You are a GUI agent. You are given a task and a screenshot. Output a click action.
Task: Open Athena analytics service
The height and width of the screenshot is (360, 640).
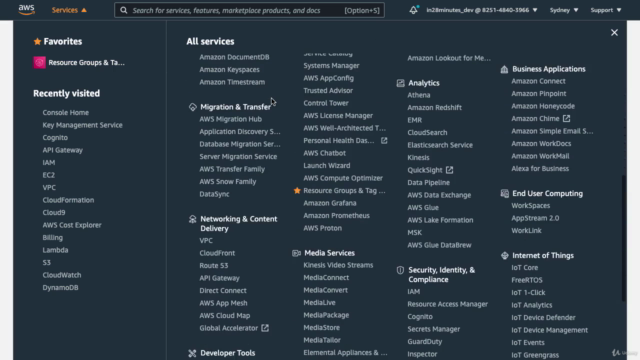419,95
